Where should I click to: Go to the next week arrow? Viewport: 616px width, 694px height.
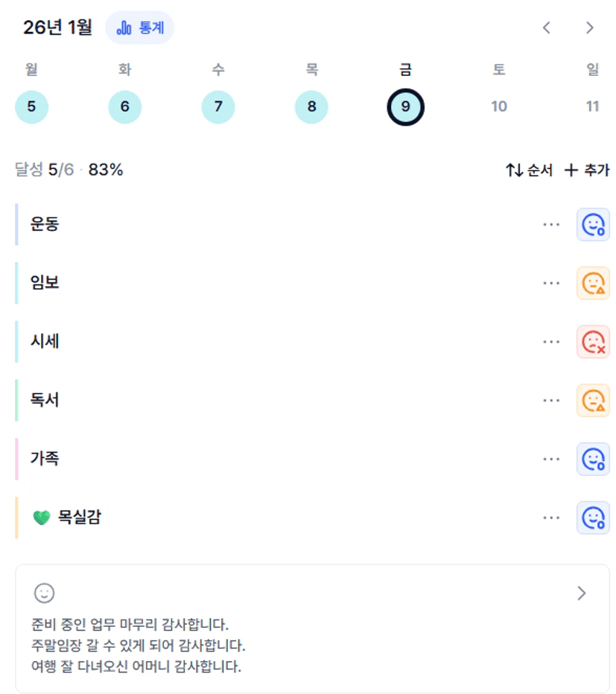coord(590,28)
